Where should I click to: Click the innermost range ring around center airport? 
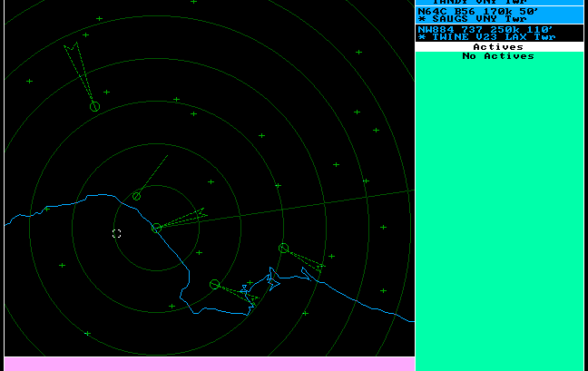(x=156, y=186)
